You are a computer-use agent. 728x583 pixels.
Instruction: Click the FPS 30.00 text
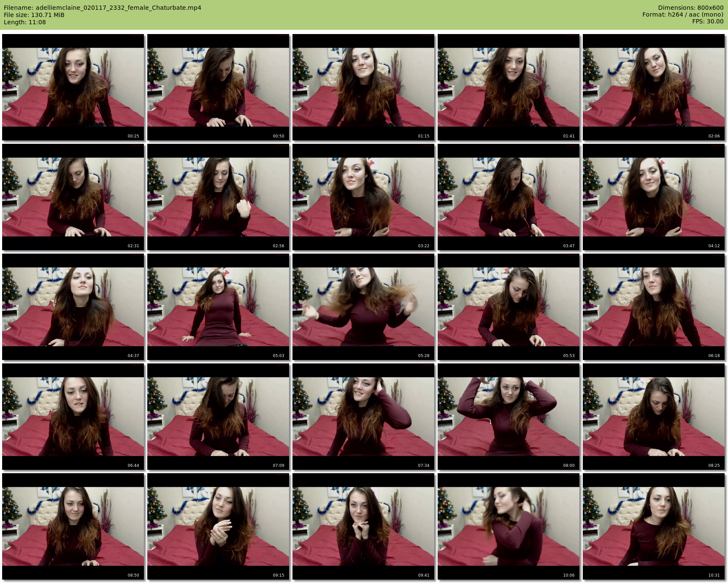point(708,21)
